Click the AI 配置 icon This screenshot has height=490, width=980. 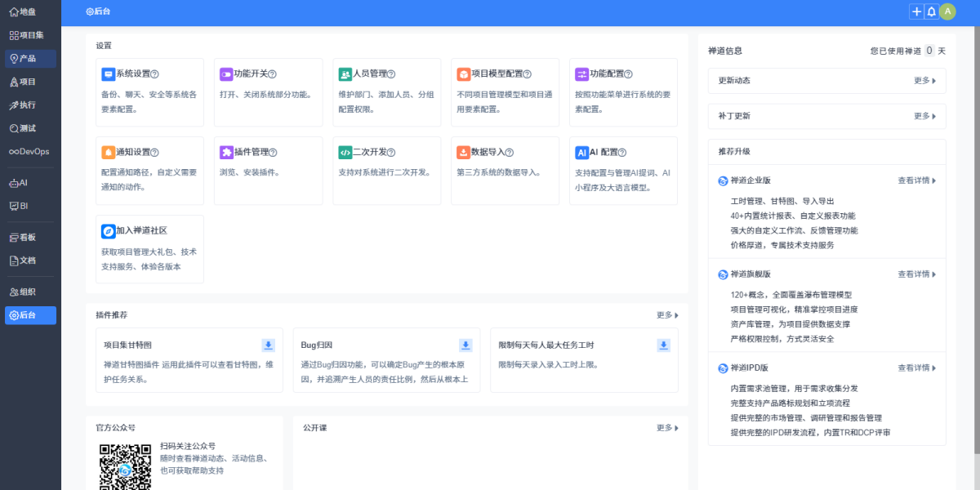pyautogui.click(x=581, y=153)
